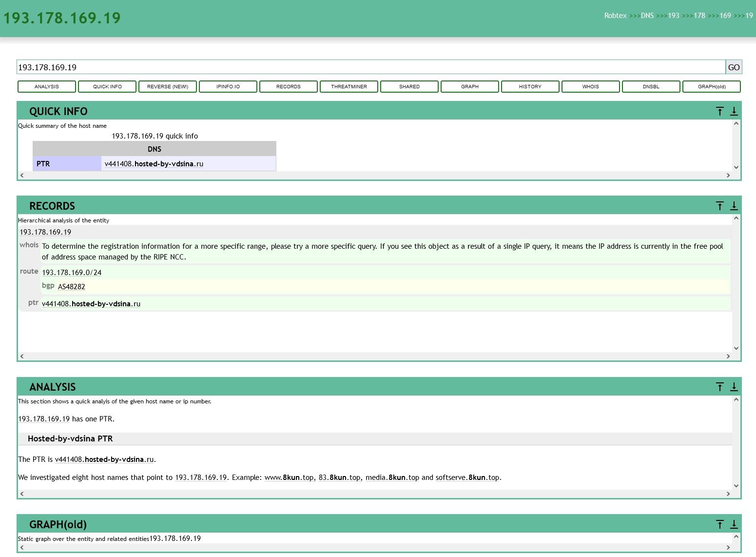
Task: Open PTR hostname link in Quick Info table
Action: coord(154,164)
